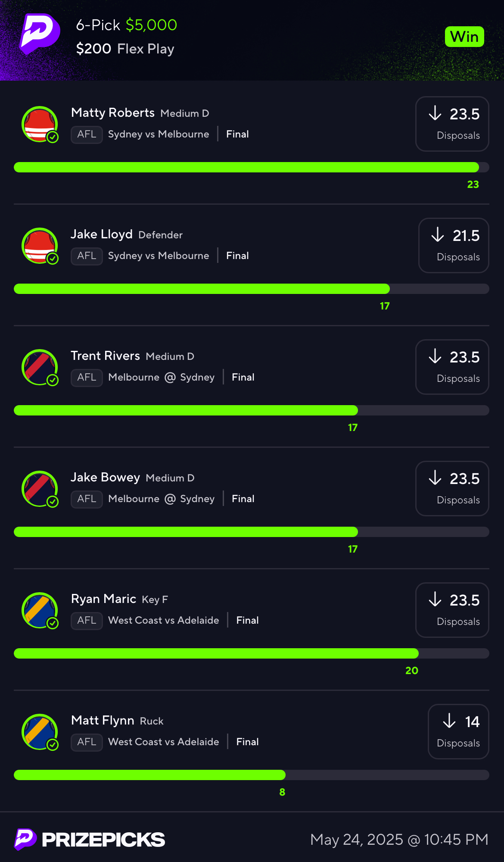Click Ryan Maric's progress bar showing 20
The image size is (504, 862).
(252, 653)
